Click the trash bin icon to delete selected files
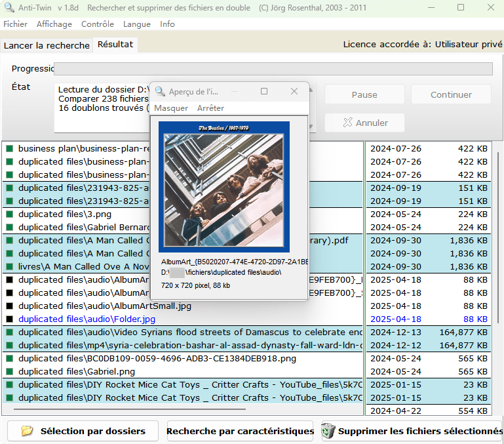 (x=328, y=431)
